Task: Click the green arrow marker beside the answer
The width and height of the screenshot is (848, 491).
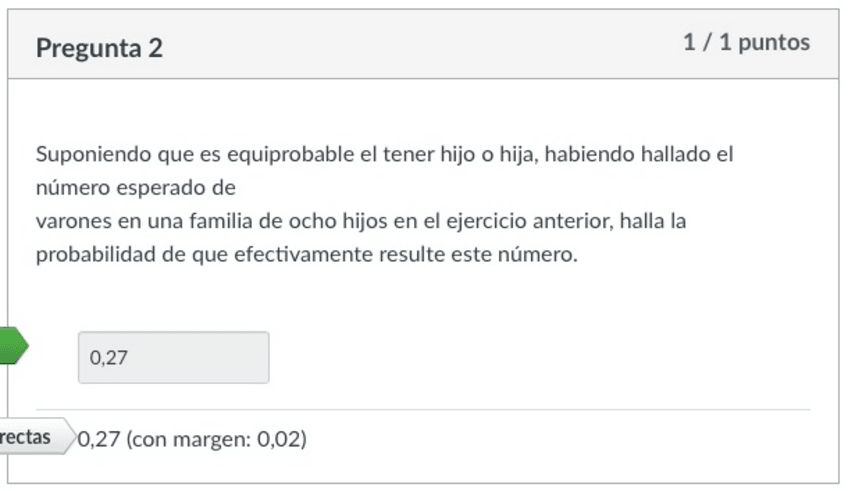Action: click(x=12, y=346)
